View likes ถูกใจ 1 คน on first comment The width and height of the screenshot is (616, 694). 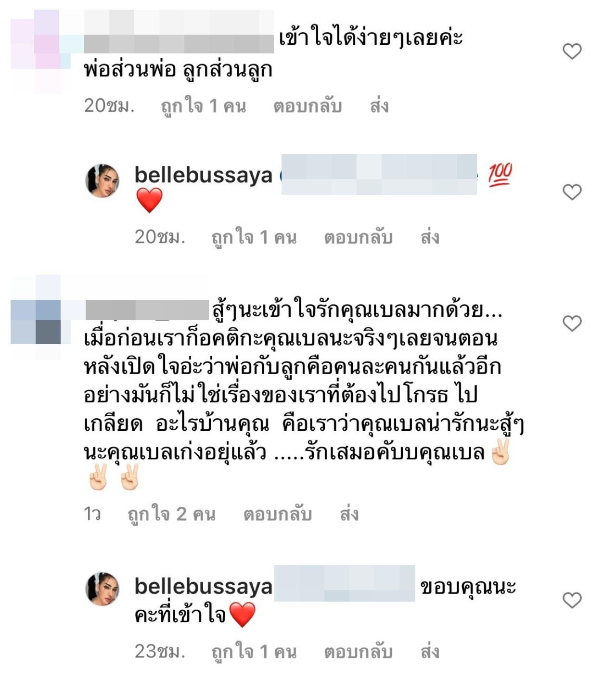click(x=204, y=106)
